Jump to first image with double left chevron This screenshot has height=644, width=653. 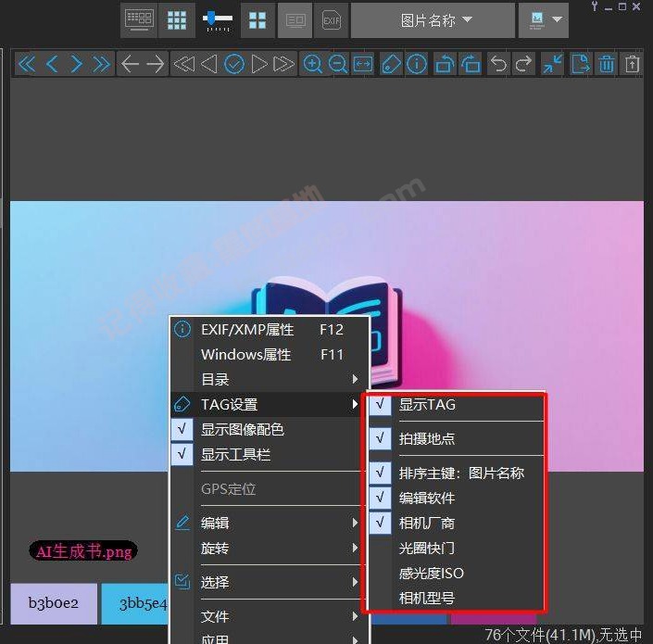click(x=27, y=64)
